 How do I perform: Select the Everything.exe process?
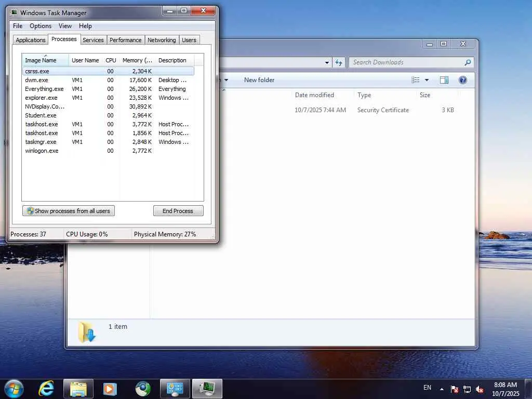(108, 89)
